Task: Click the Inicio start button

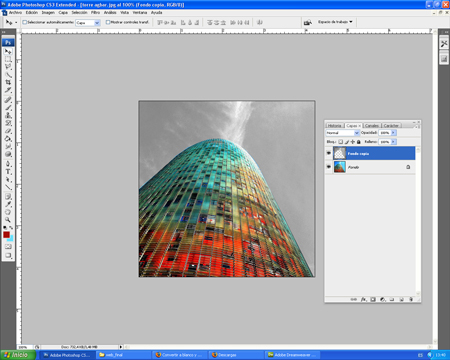Action: 18,355
